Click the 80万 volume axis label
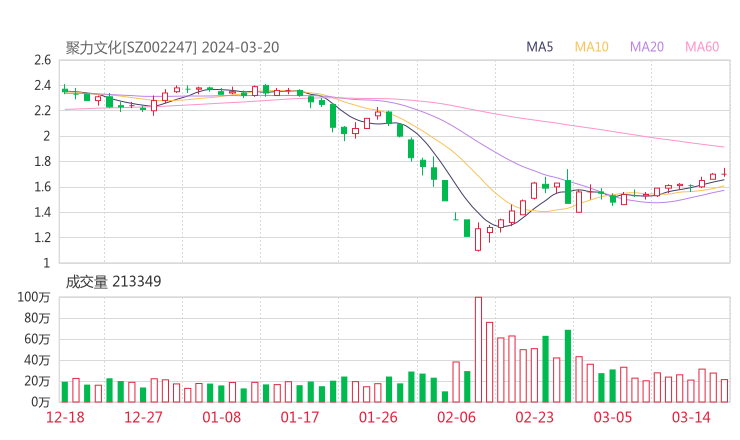740x440 pixels. (37, 318)
